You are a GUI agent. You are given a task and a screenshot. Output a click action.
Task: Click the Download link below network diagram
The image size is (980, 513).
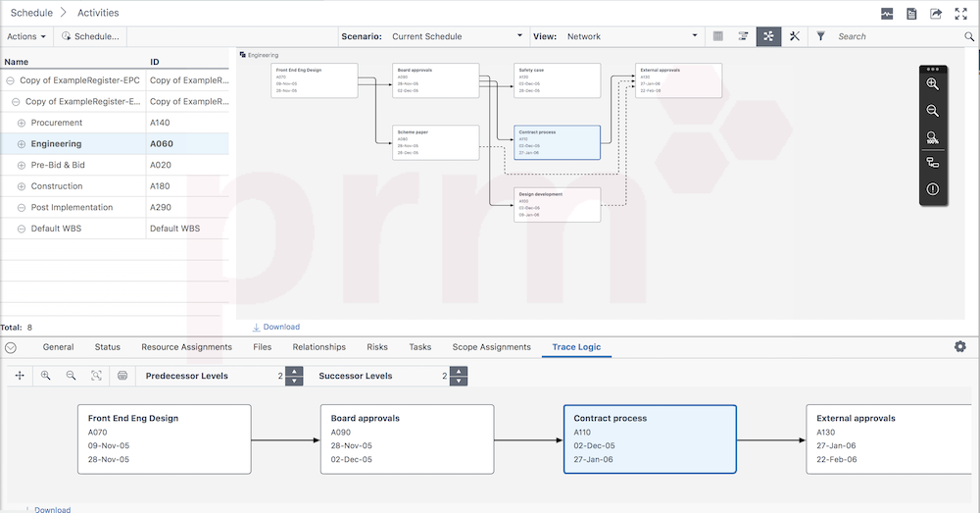281,327
